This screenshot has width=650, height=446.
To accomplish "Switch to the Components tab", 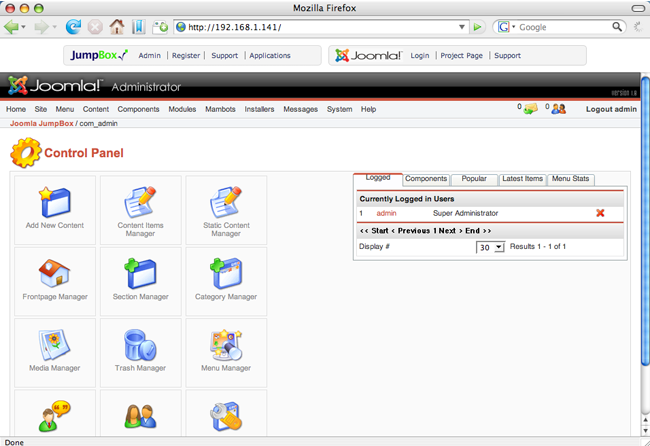I will pyautogui.click(x=426, y=179).
